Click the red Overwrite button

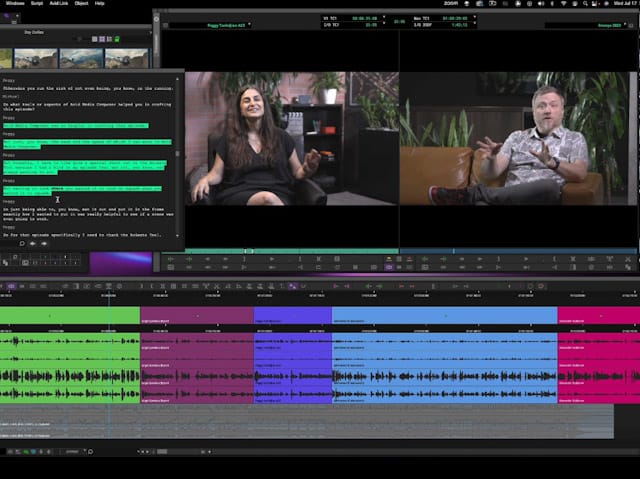coord(409,259)
